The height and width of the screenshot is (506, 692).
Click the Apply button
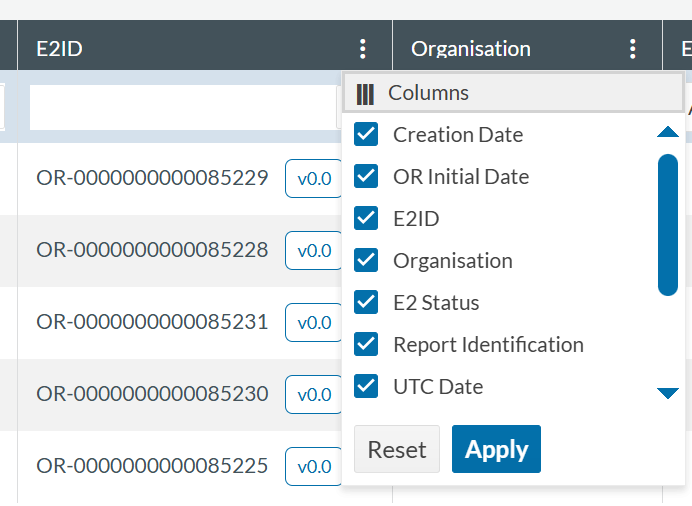pos(496,449)
